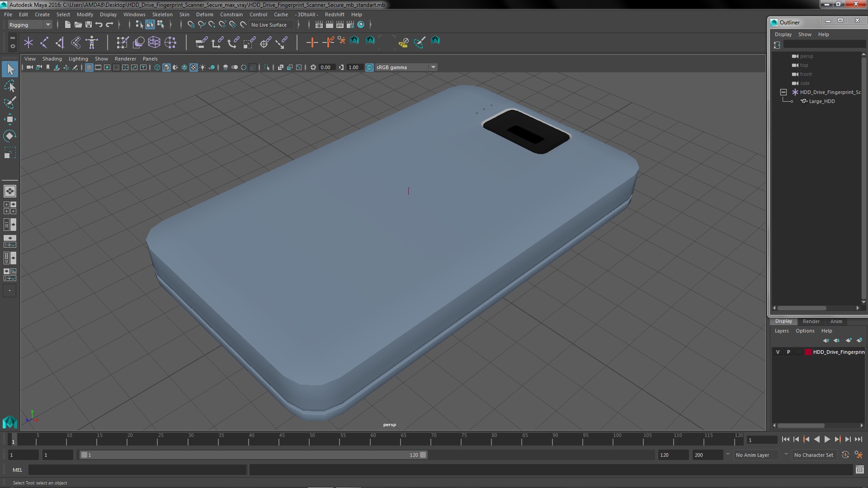868x488 pixels.
Task: Toggle wireframe display cube icon
Action: 157,67
